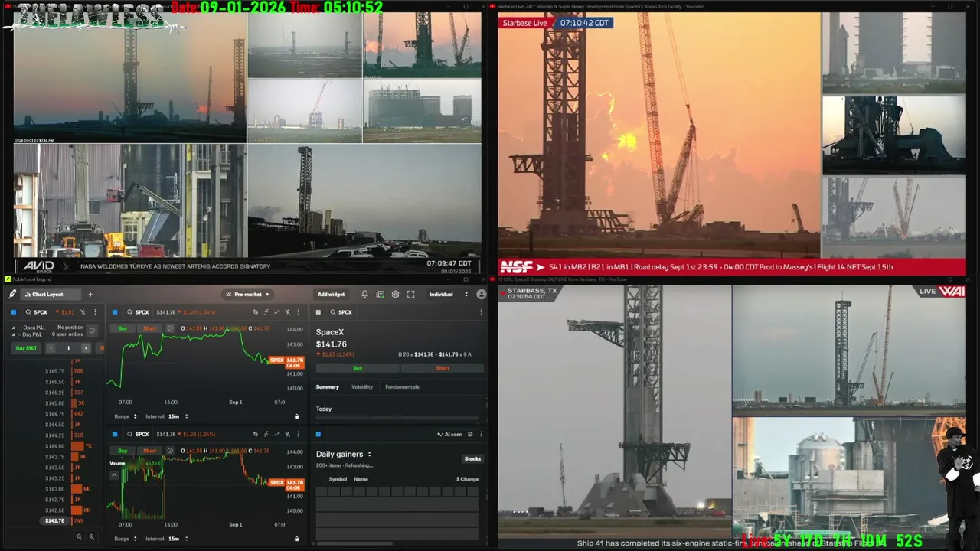Open the chart type line icon on lower chart
980x551 pixels.
(276, 435)
